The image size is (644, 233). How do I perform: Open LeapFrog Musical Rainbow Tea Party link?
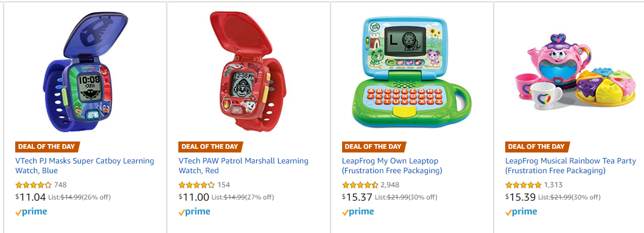pos(570,165)
